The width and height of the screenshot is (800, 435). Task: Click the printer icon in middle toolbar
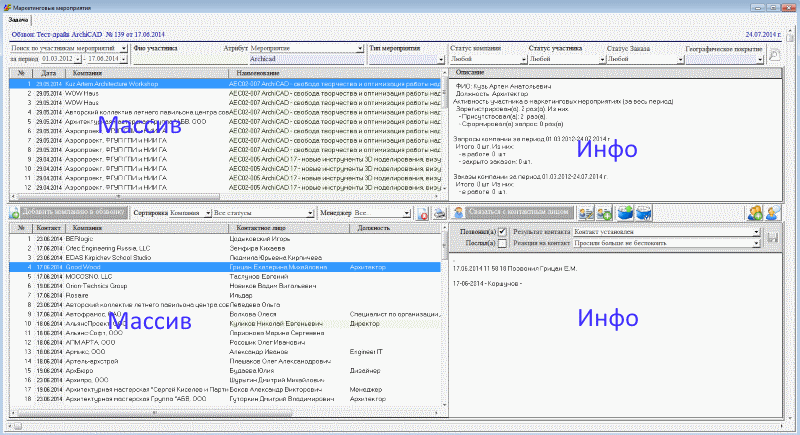pyautogui.click(x=440, y=214)
